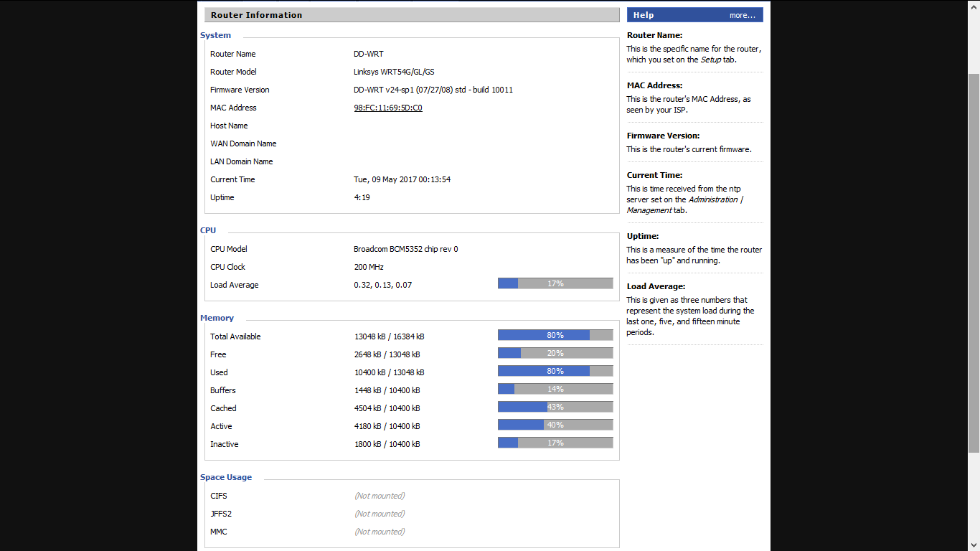Click the CIFS (Not mounted) status
Viewport: 980px width, 551px height.
[x=380, y=496]
